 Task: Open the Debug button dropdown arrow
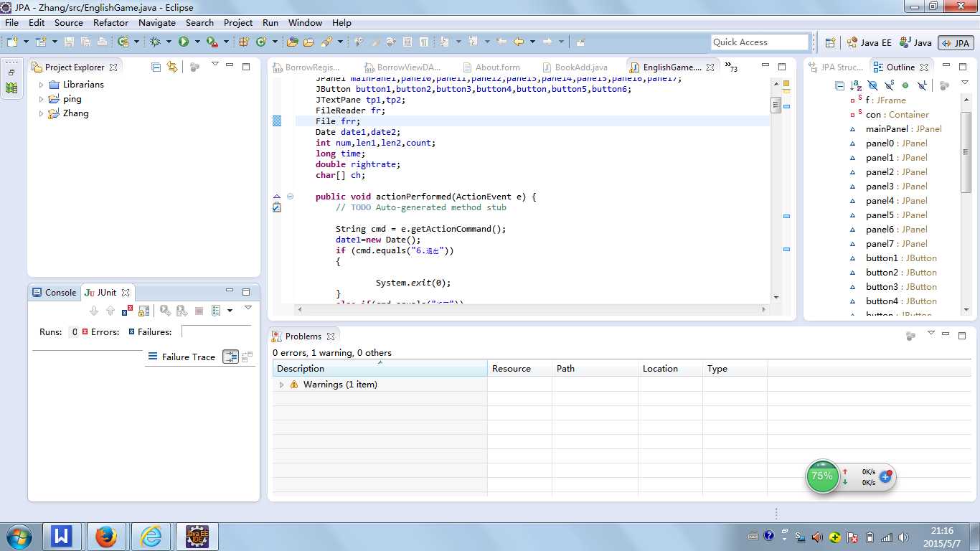(x=169, y=42)
